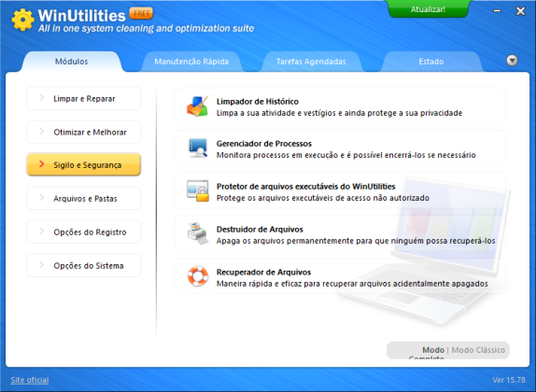Viewport: 536px width, 392px height.
Task: Open Recuperador de Arquivos by its title
Action: point(263,272)
